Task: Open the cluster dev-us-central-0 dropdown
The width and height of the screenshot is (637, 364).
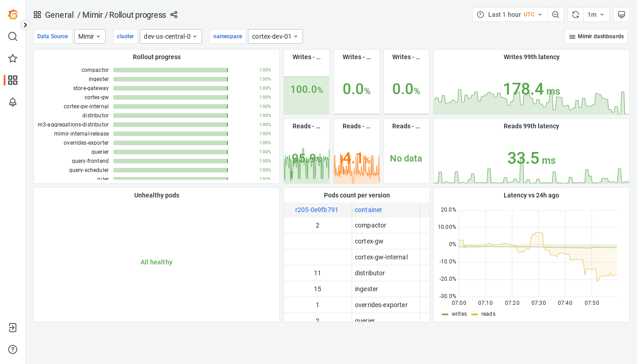Action: (x=171, y=36)
